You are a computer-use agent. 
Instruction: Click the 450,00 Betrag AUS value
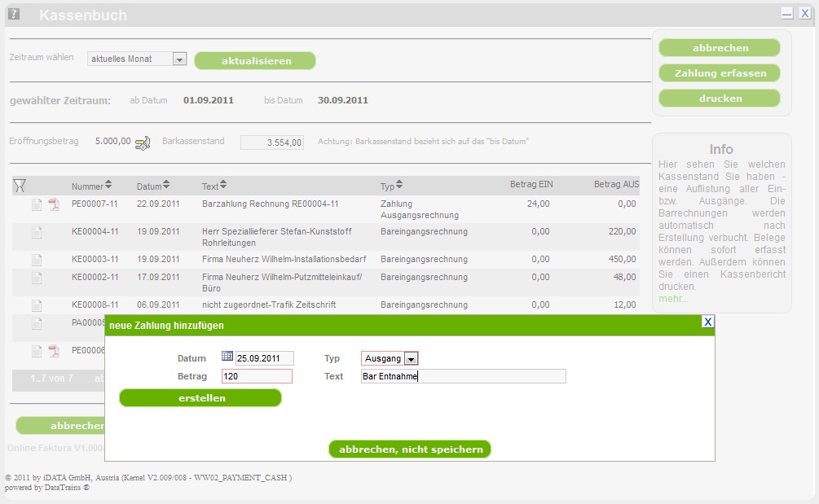point(622,259)
